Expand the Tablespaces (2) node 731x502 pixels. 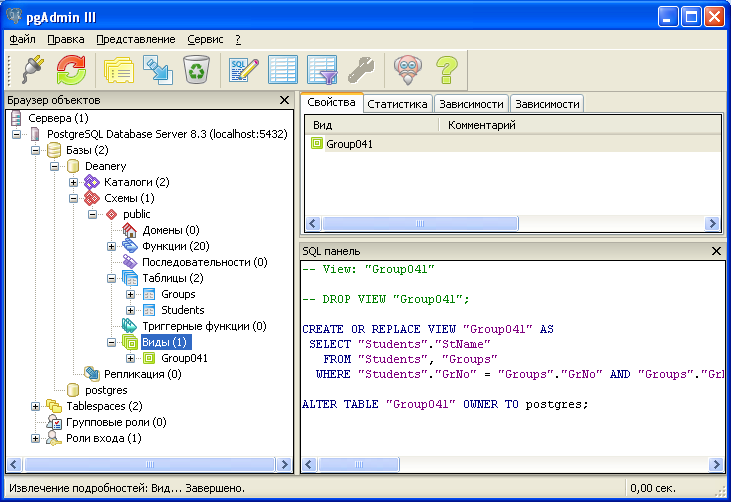pyautogui.click(x=35, y=406)
